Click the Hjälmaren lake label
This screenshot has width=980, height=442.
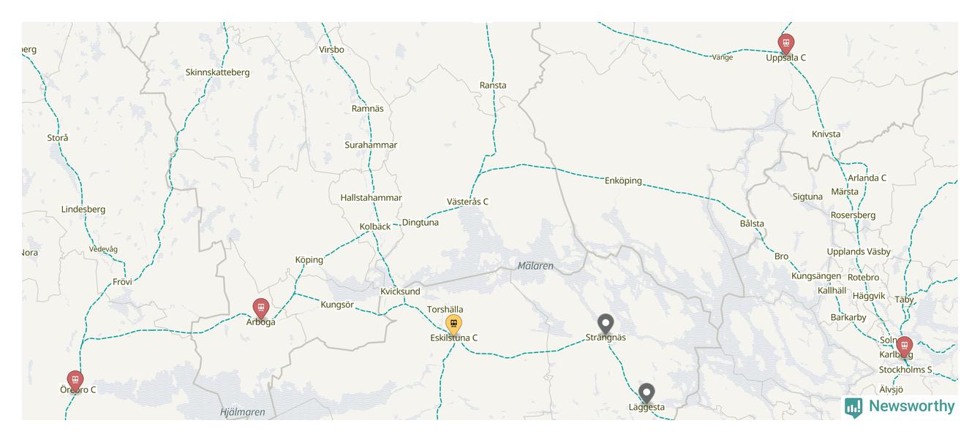point(243,412)
